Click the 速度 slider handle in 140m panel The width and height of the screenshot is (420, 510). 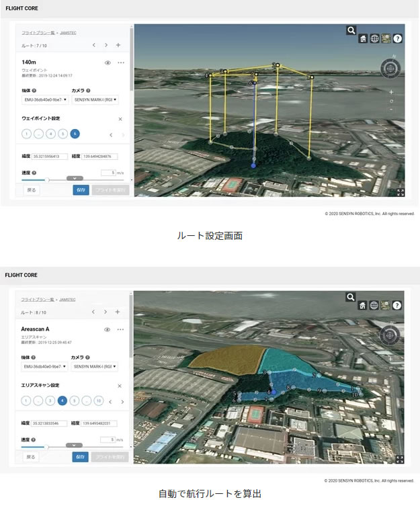click(47, 180)
